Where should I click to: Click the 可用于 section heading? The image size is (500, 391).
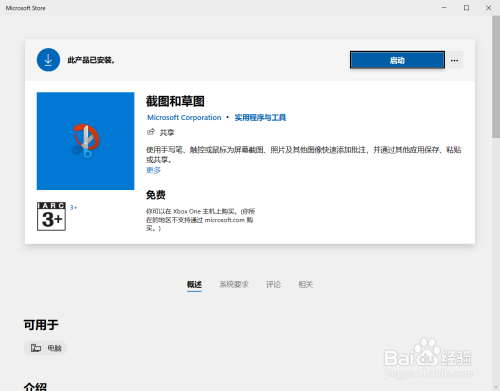tap(41, 325)
